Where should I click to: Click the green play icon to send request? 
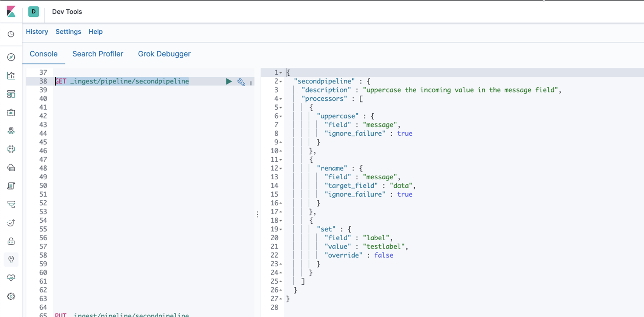pos(229,81)
